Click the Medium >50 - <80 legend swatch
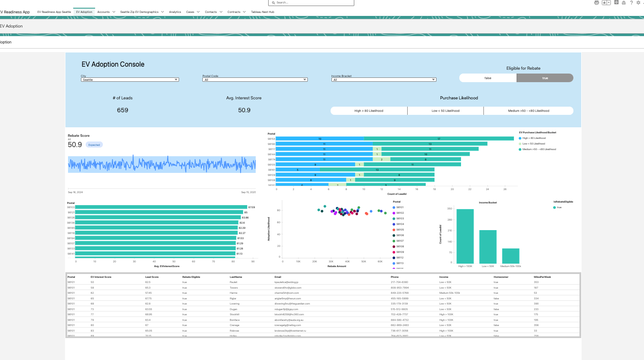Image resolution: width=644 pixels, height=360 pixels. click(520, 149)
